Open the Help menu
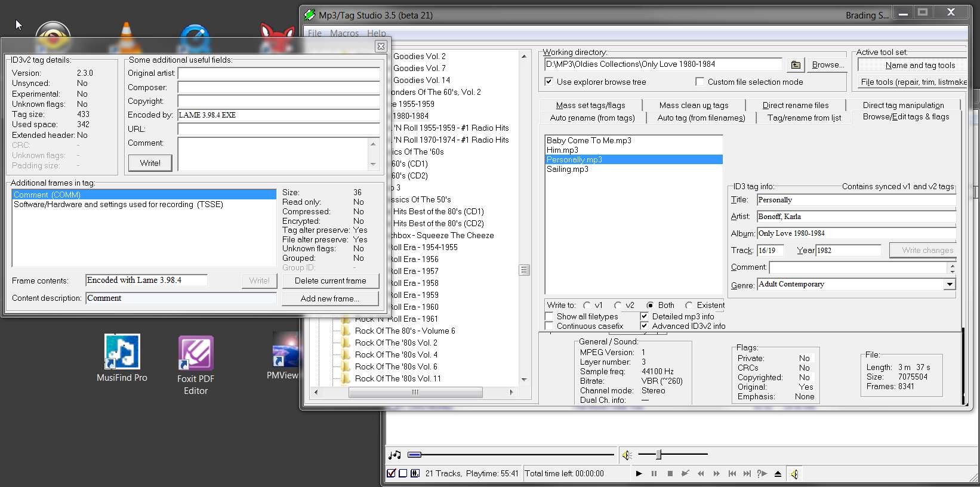Viewport: 980px width, 487px height. [x=376, y=33]
